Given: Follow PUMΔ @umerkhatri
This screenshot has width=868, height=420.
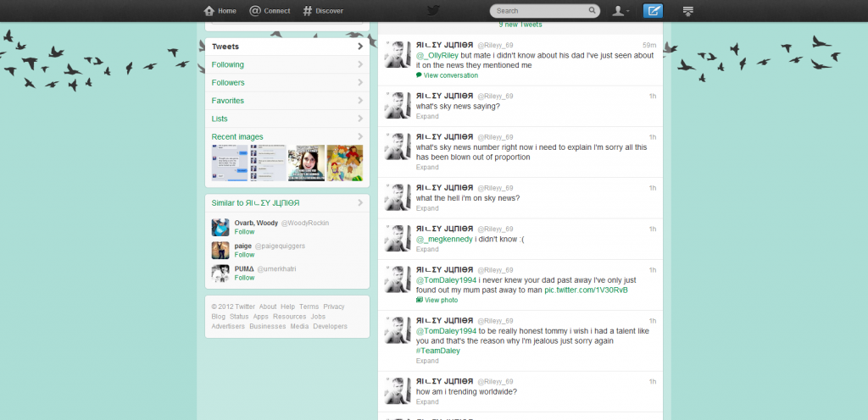Looking at the screenshot, I should click(244, 278).
